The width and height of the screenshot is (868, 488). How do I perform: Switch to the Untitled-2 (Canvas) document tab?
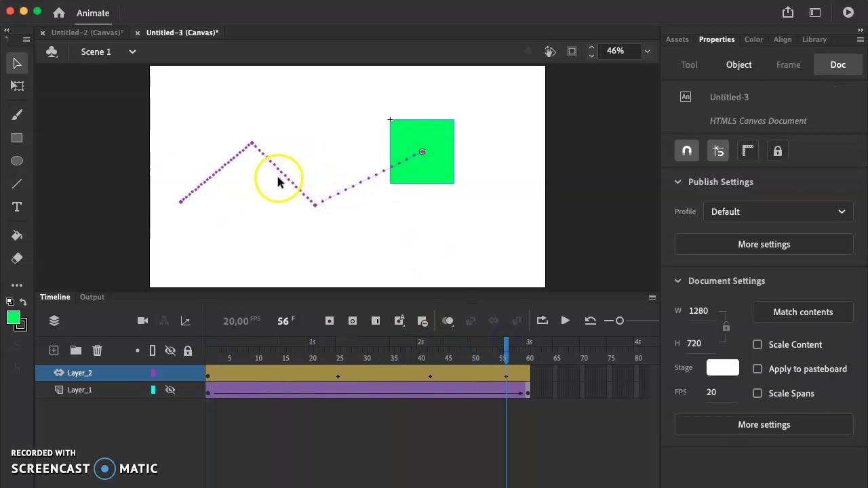[x=87, y=33]
